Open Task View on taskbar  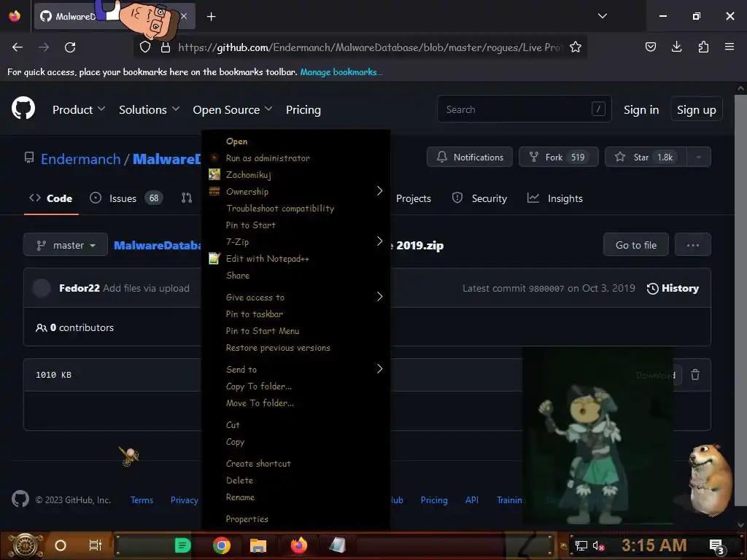[x=96, y=545]
